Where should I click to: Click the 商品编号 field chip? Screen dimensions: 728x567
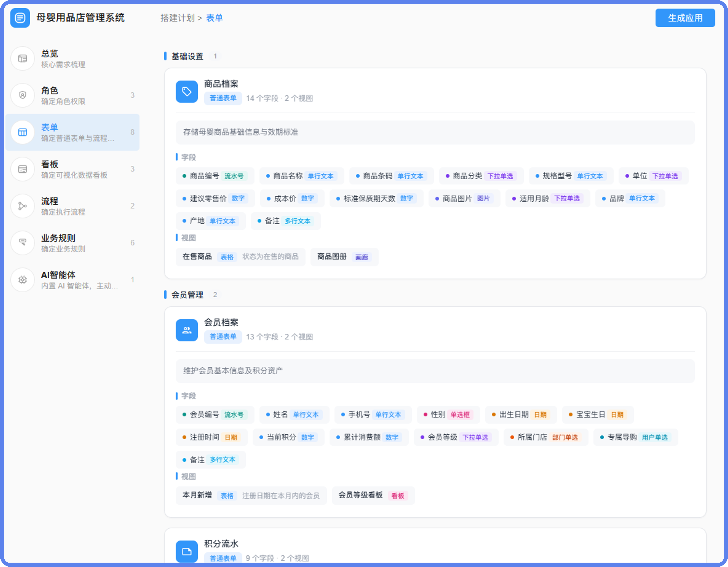click(x=215, y=176)
